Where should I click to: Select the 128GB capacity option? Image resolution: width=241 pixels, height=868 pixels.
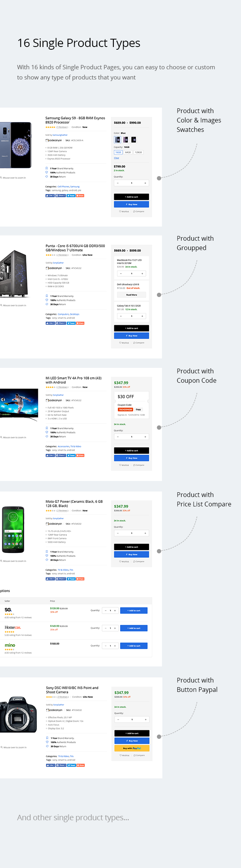[x=138, y=152]
